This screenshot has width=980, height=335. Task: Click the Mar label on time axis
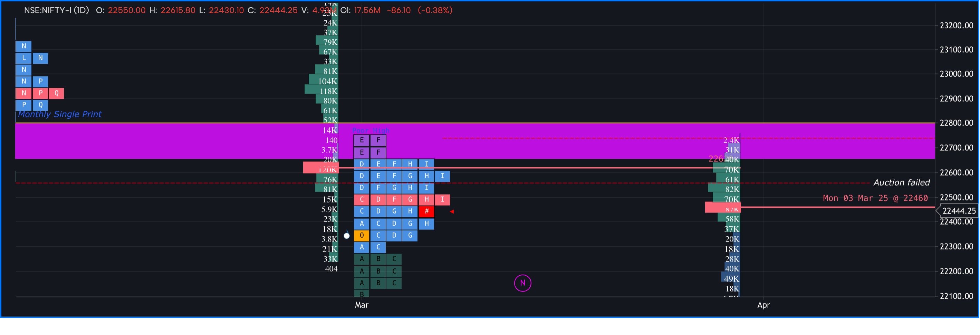click(x=361, y=305)
